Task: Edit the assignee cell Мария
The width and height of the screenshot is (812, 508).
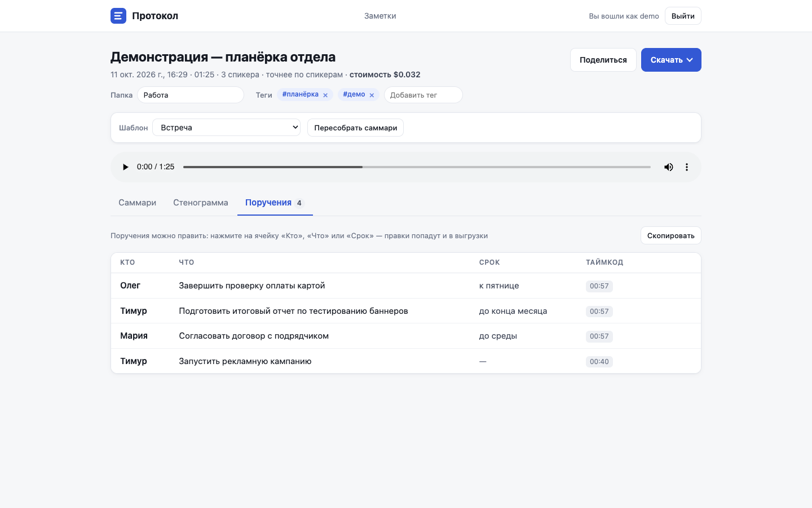Action: click(x=134, y=336)
